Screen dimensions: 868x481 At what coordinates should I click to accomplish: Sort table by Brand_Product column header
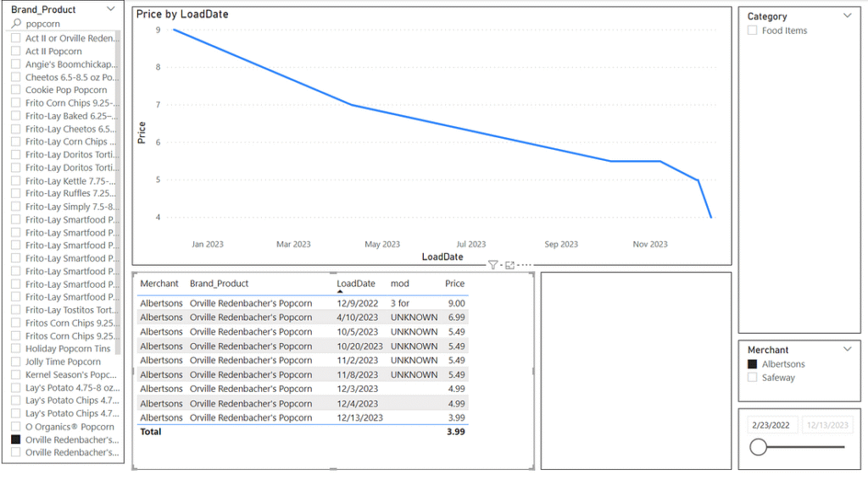click(220, 284)
